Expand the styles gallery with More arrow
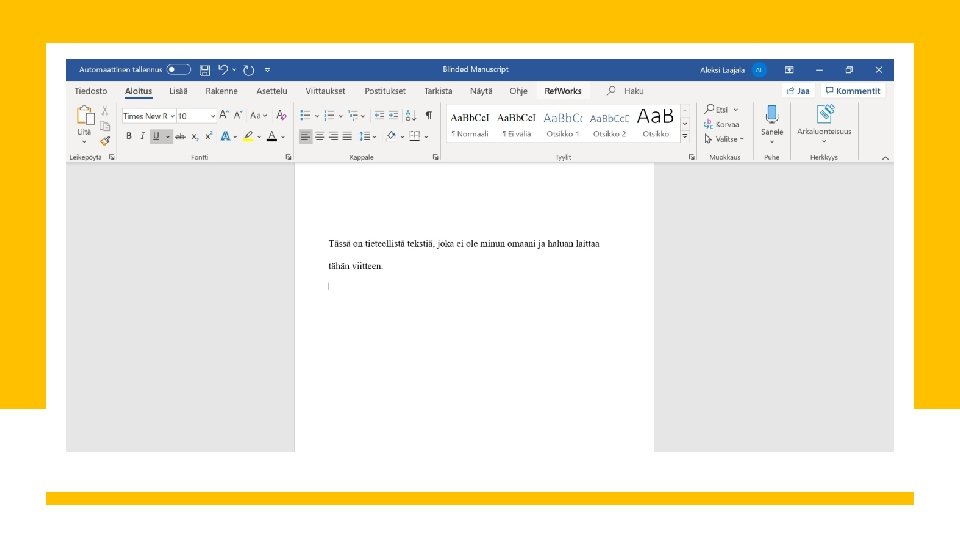This screenshot has height=540, width=960. (684, 136)
